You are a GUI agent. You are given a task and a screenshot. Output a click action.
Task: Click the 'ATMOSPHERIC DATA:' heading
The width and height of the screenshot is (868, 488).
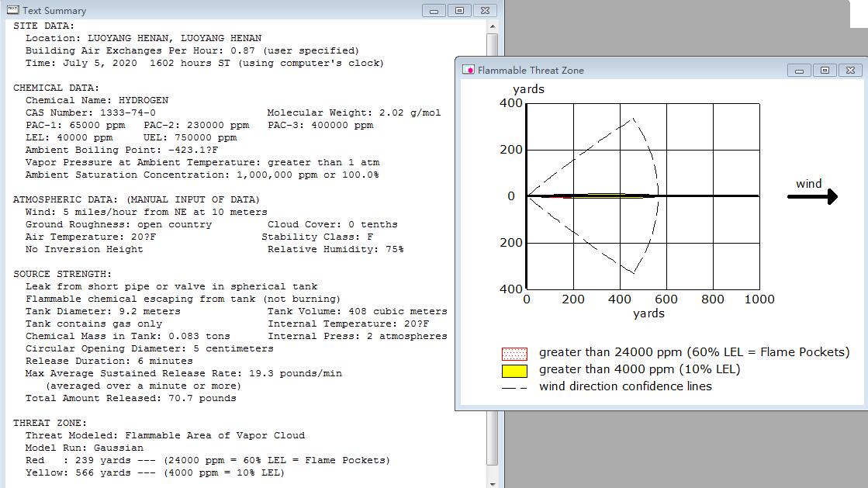point(137,199)
